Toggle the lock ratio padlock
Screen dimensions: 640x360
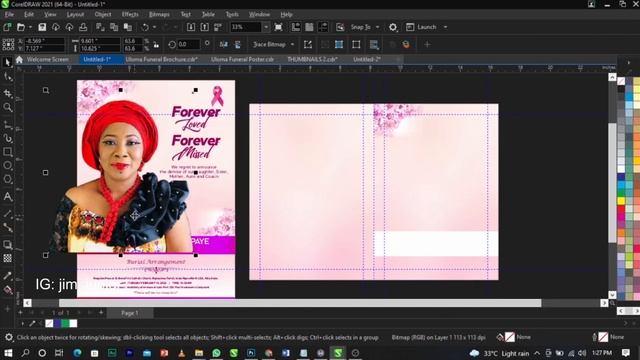click(156, 45)
